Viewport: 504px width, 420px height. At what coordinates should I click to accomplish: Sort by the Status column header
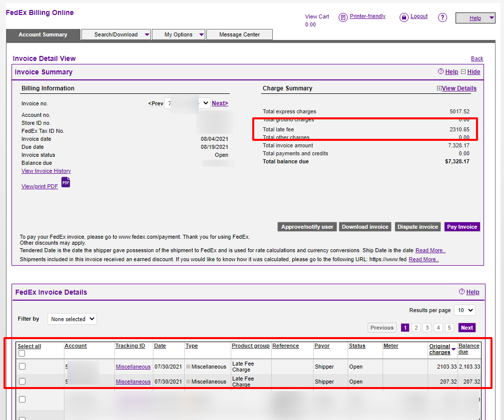[x=357, y=346]
